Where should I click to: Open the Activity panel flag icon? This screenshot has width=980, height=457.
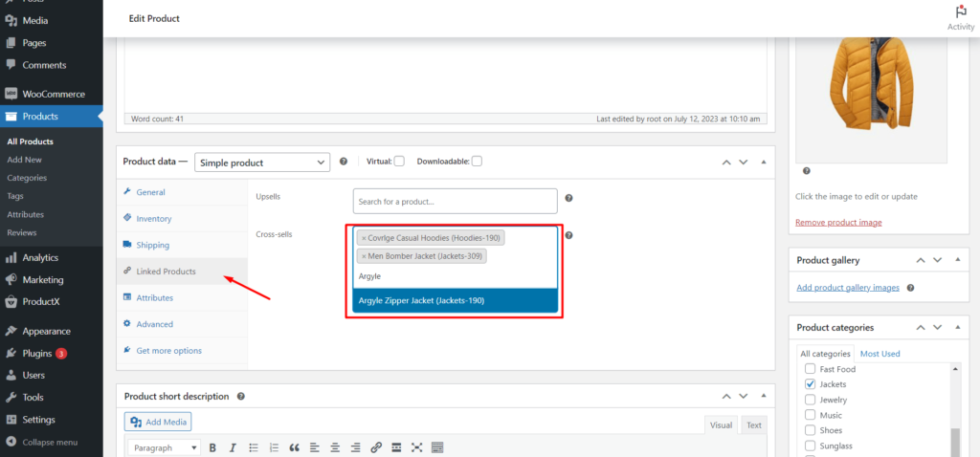coord(961,12)
